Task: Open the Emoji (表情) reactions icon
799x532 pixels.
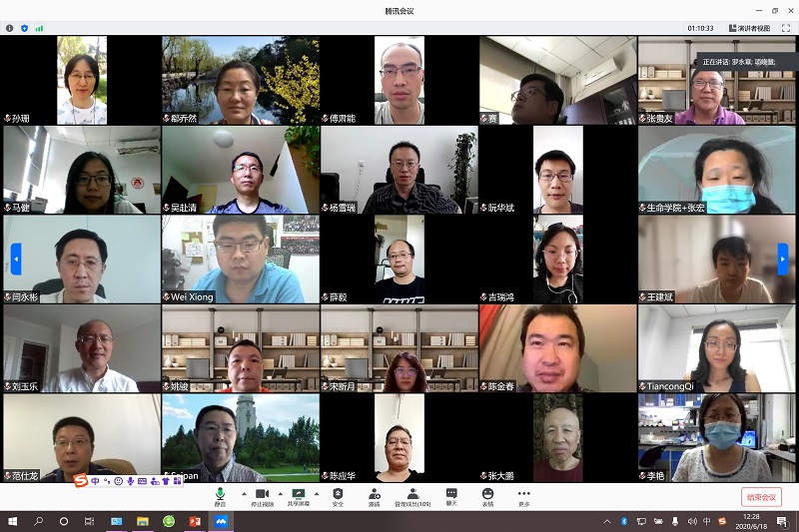Action: point(487,495)
